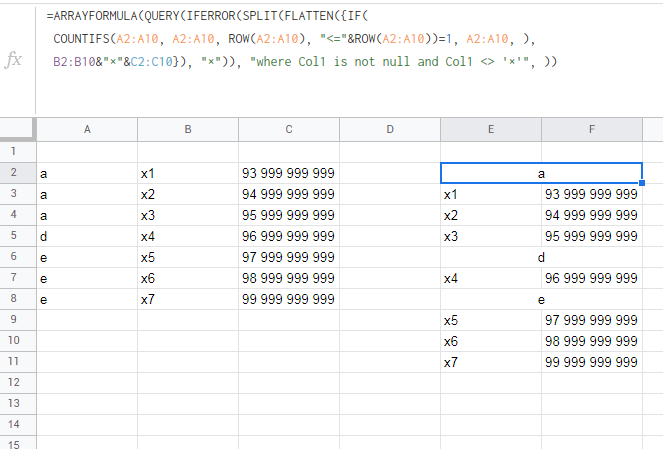Select cell B4 containing x3
This screenshot has width=663, height=449.
[x=188, y=215]
